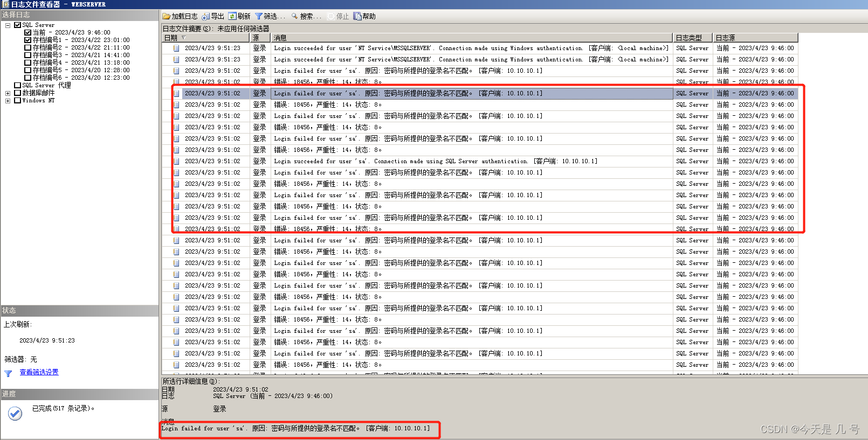The width and height of the screenshot is (868, 440).
Task: Toggle the 当前 - 2023/4/23 9:46:00 checkbox
Action: coord(27,32)
